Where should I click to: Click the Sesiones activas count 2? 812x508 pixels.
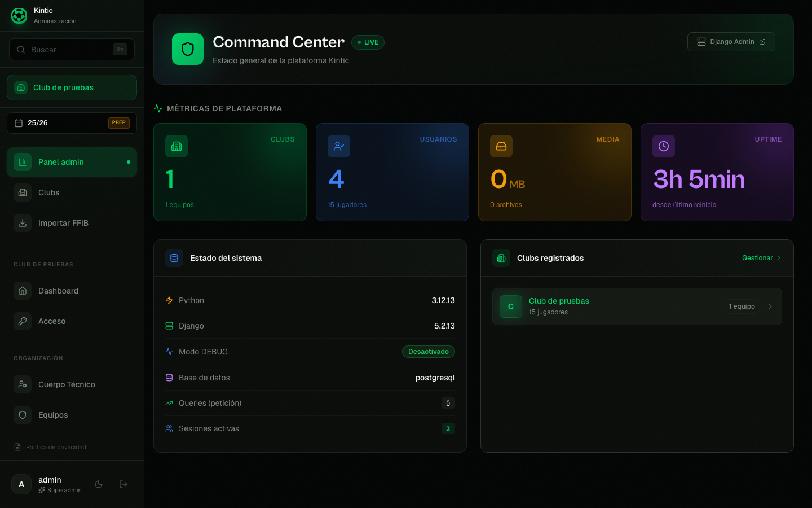[x=448, y=428]
